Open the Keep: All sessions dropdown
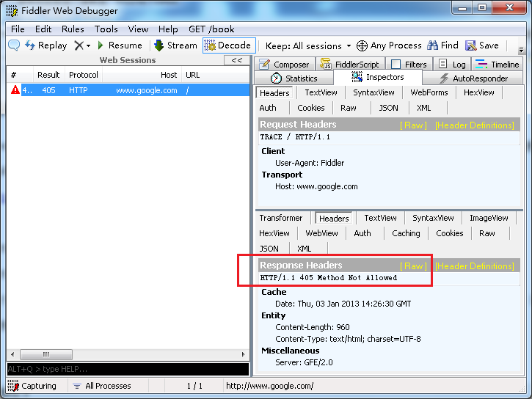532x399 pixels. click(x=307, y=45)
